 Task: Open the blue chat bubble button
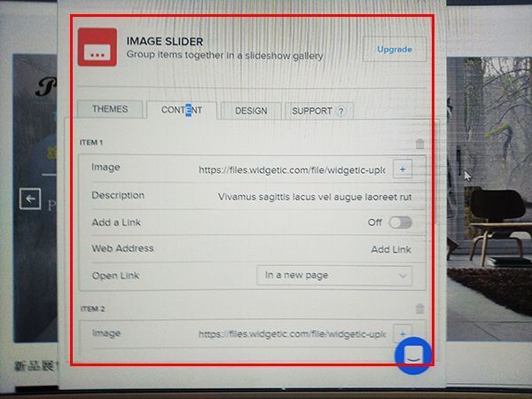[x=413, y=356]
